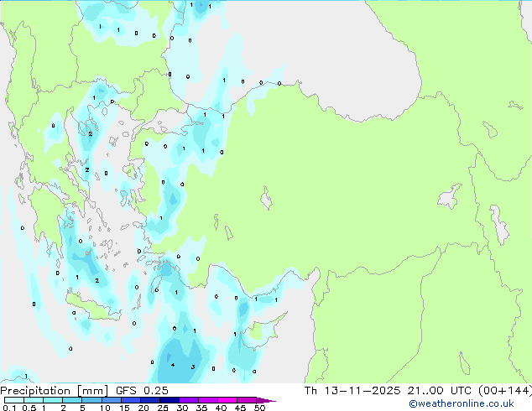Choose the 20–25 mm legend swatch

click(x=149, y=400)
